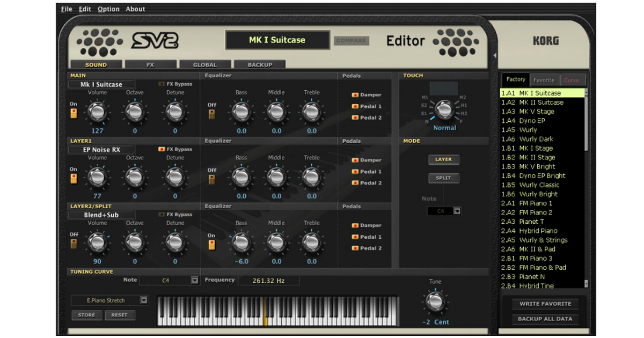Click the SPLIT mode button
Image resolution: width=644 pixels, height=338 pixels.
443,178
